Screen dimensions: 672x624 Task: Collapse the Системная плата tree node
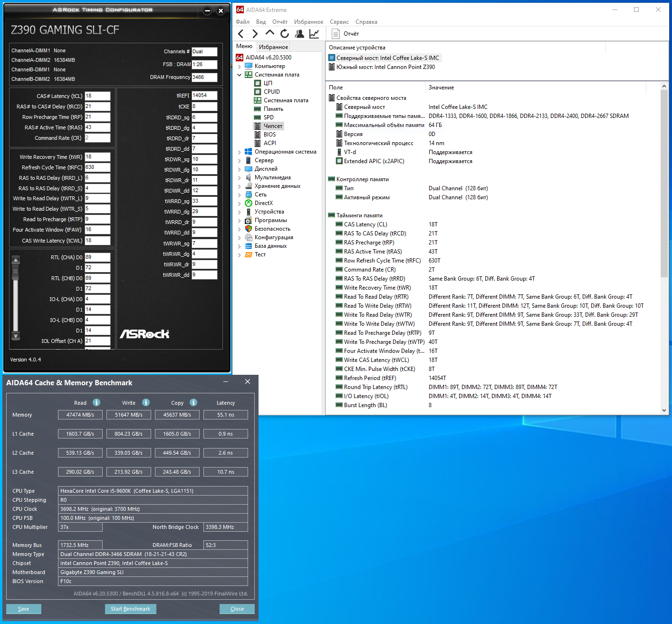[239, 75]
